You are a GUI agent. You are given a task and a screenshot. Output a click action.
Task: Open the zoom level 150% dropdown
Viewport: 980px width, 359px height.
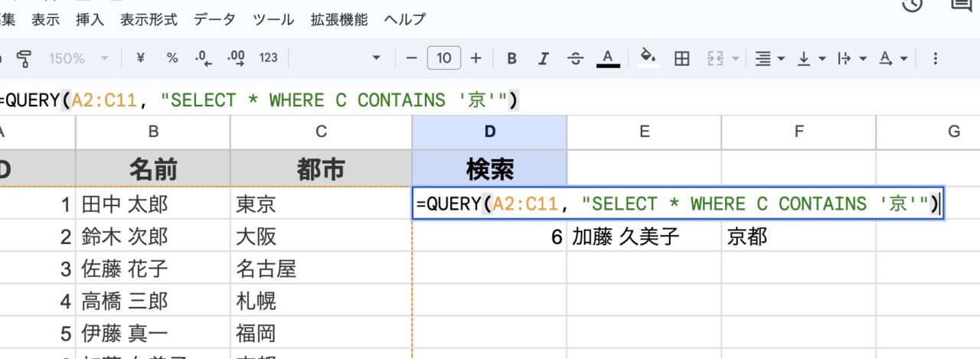pyautogui.click(x=80, y=58)
